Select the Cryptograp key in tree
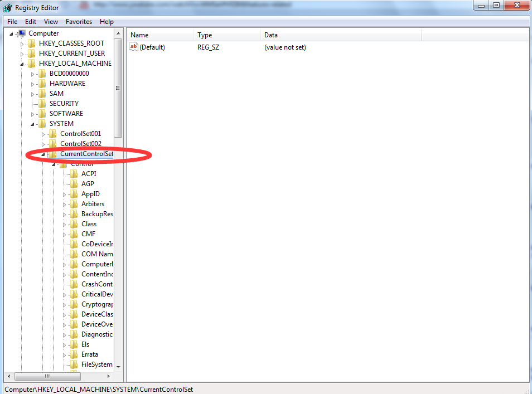 [97, 304]
